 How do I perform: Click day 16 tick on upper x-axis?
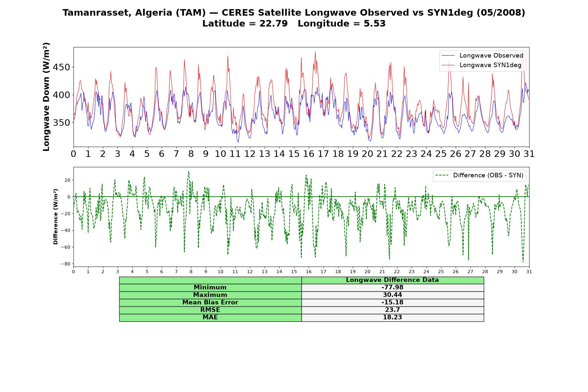point(309,154)
